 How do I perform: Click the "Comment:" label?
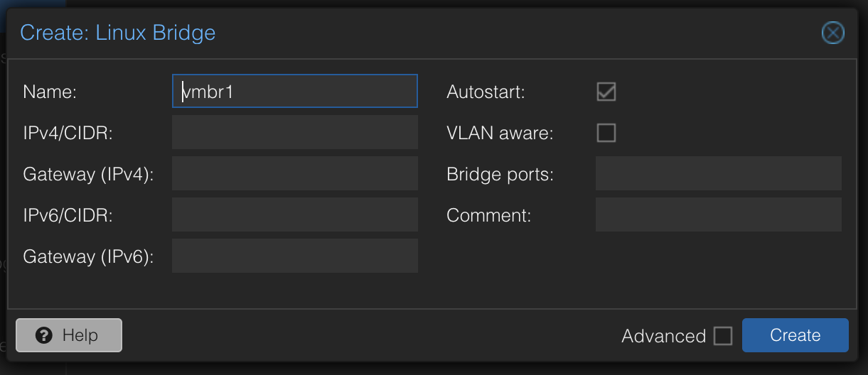(x=488, y=215)
